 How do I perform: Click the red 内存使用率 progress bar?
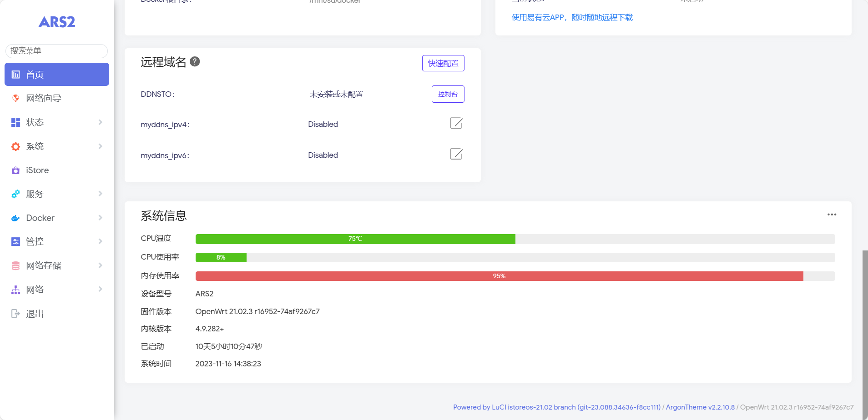coord(499,276)
